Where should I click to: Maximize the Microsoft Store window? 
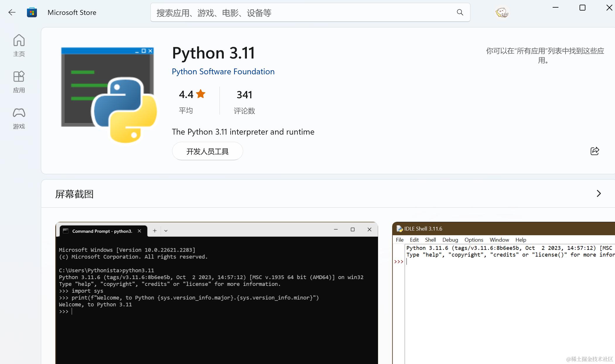point(582,8)
